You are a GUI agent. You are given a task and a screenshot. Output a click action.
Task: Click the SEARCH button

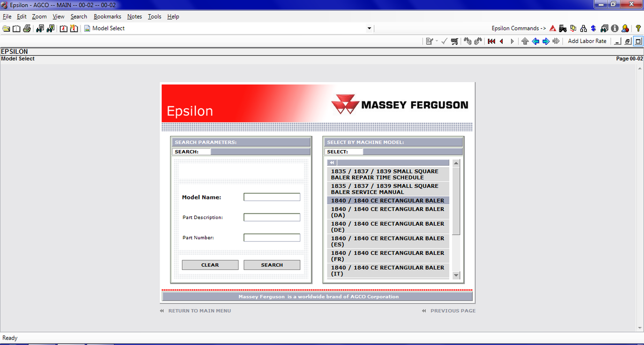click(272, 265)
